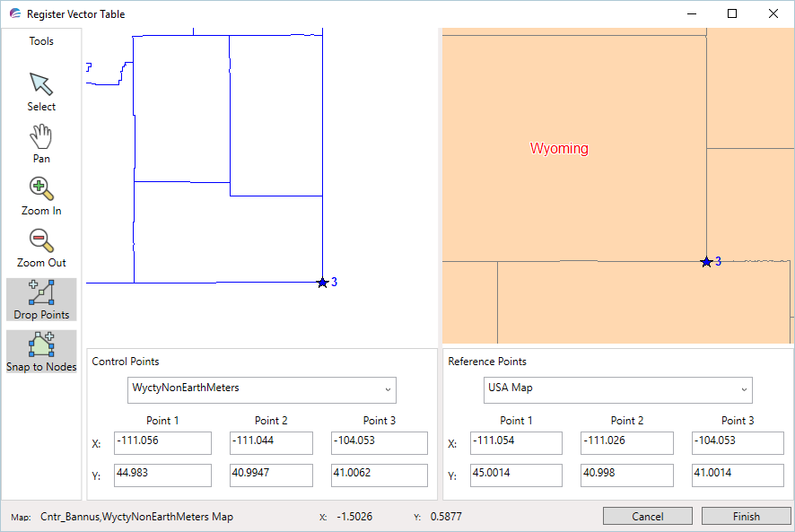Click control point star 3 on Wyoming map
This screenshot has width=795, height=532.
point(706,261)
